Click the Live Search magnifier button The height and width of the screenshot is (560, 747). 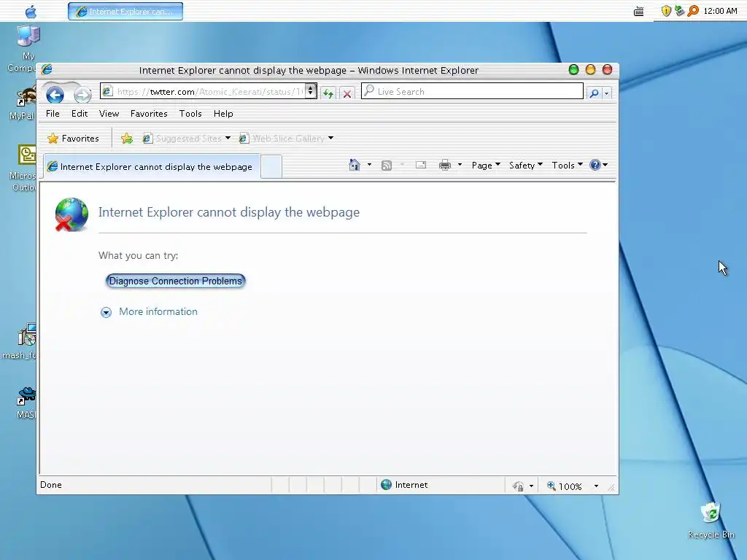coord(594,93)
